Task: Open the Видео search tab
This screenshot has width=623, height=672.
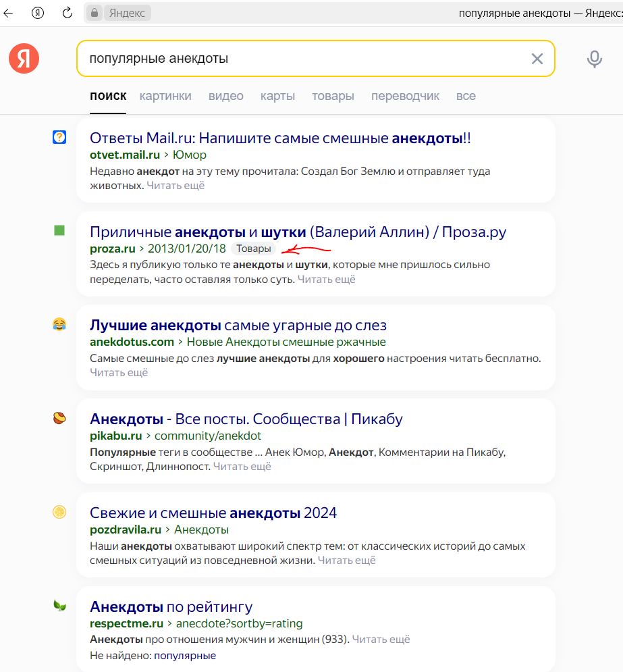Action: (x=225, y=96)
